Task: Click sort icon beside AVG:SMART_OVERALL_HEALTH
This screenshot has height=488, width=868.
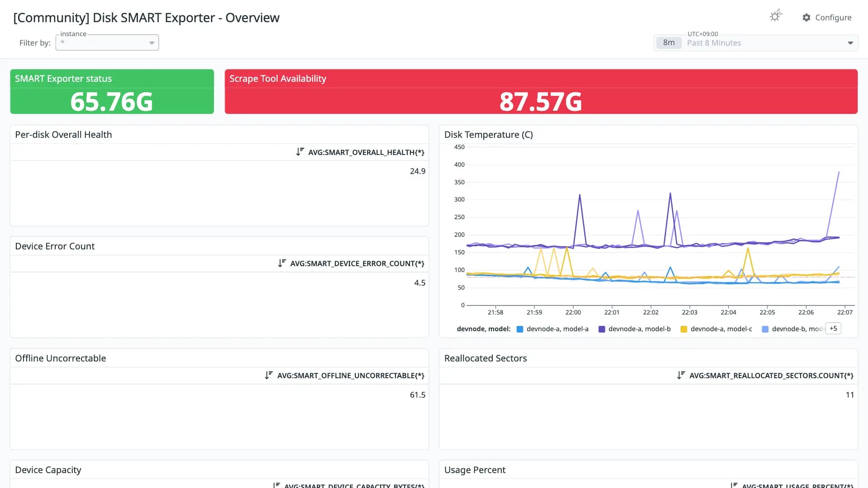Action: coord(300,152)
